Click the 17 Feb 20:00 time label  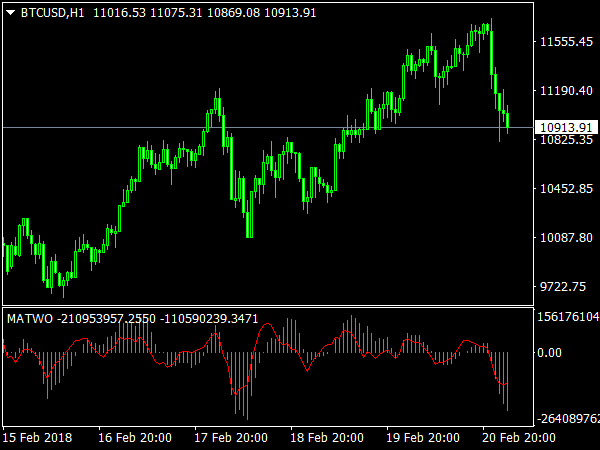(x=231, y=437)
